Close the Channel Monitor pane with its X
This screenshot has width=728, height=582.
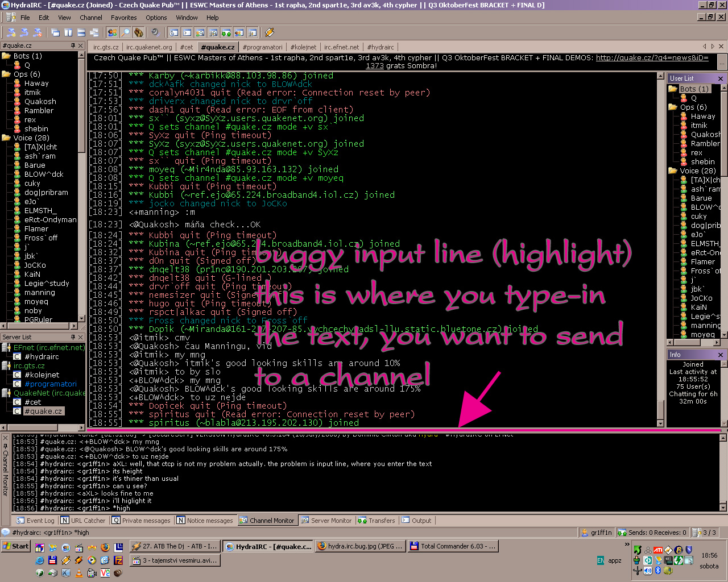[x=6, y=438]
